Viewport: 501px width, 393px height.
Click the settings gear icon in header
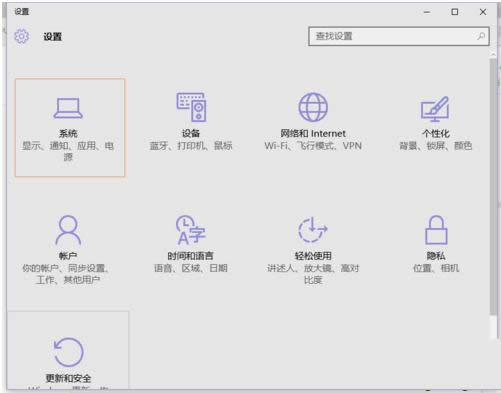coord(22,36)
